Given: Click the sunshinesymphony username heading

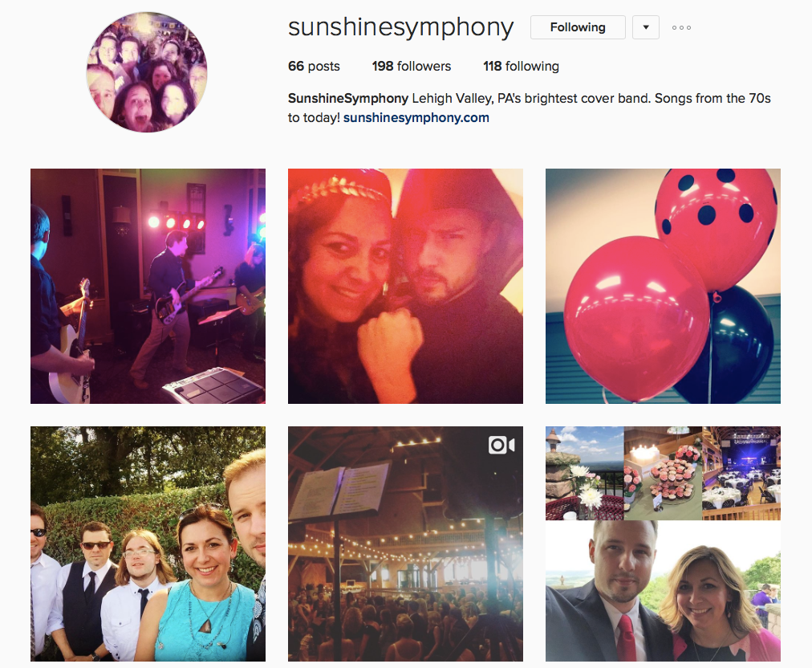Looking at the screenshot, I should (x=400, y=27).
